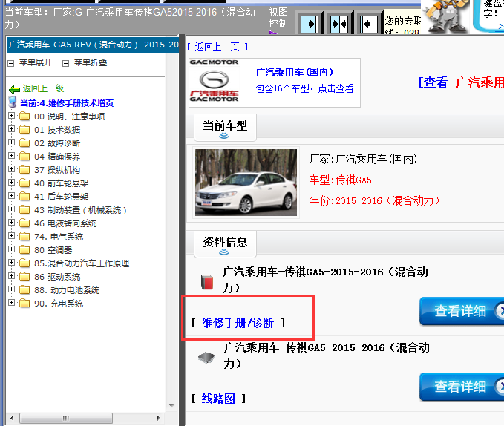Open tree item 40 前车轮悬架
The image size is (504, 426).
pos(61,183)
